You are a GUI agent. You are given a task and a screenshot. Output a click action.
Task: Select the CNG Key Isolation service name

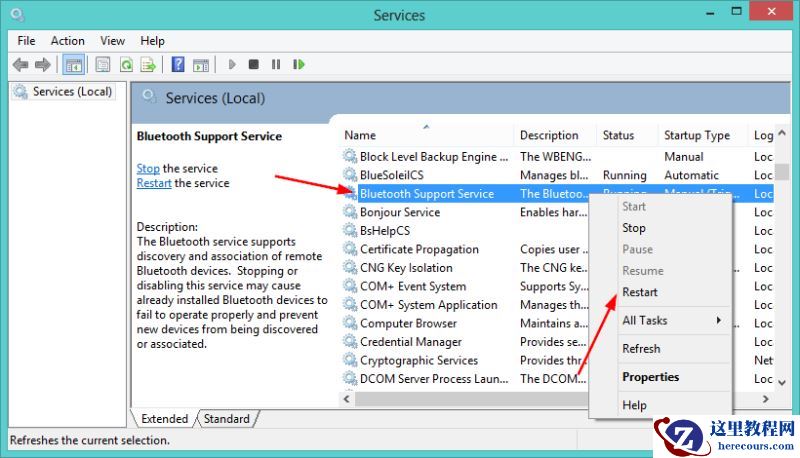(x=406, y=268)
